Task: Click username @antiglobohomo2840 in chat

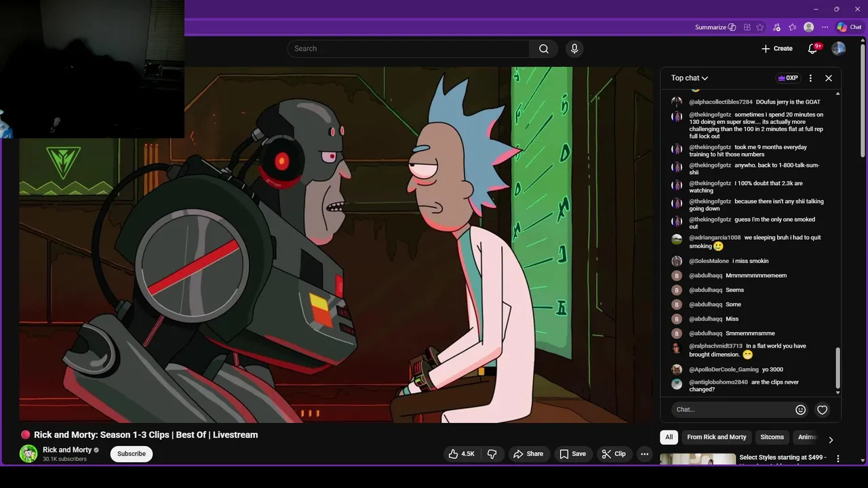Action: click(x=718, y=382)
